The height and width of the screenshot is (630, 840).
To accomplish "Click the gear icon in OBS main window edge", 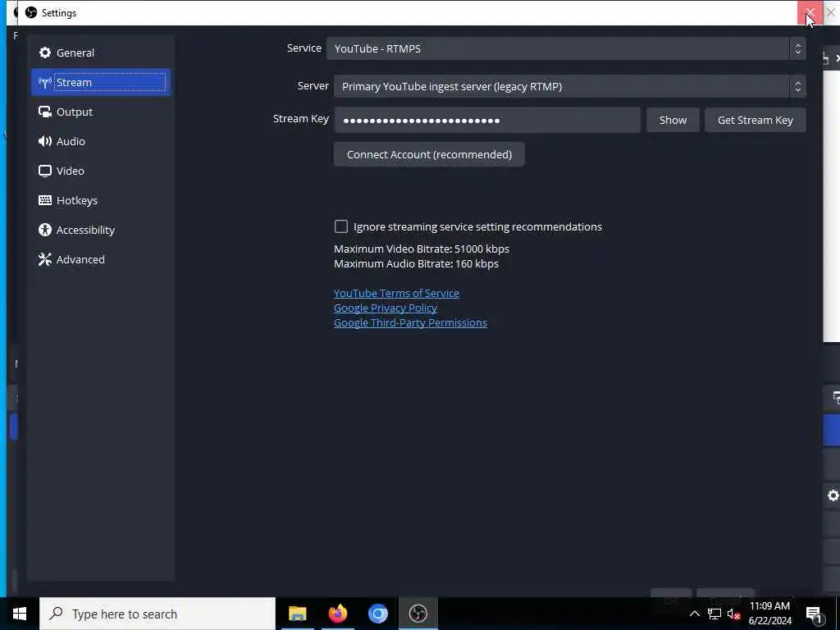I will [833, 495].
